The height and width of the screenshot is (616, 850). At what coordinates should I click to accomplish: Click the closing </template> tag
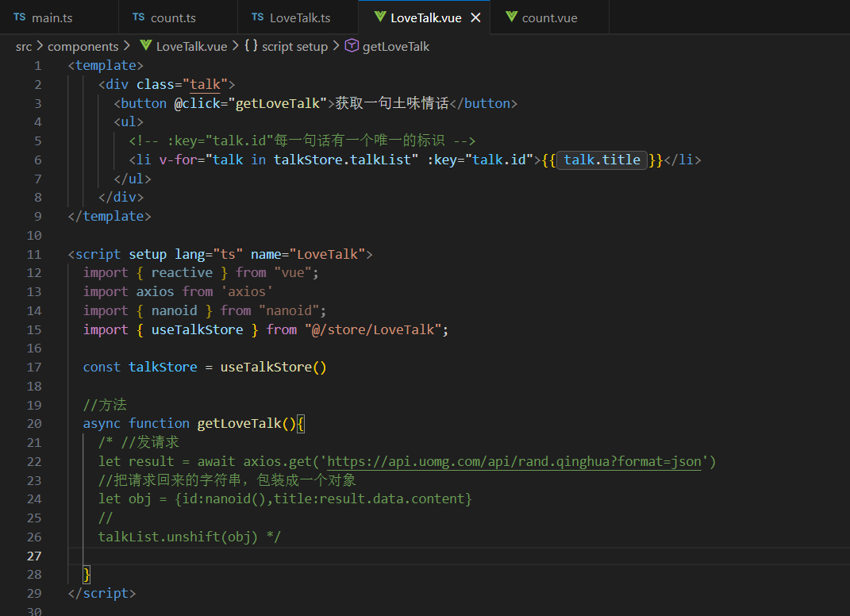click(110, 217)
